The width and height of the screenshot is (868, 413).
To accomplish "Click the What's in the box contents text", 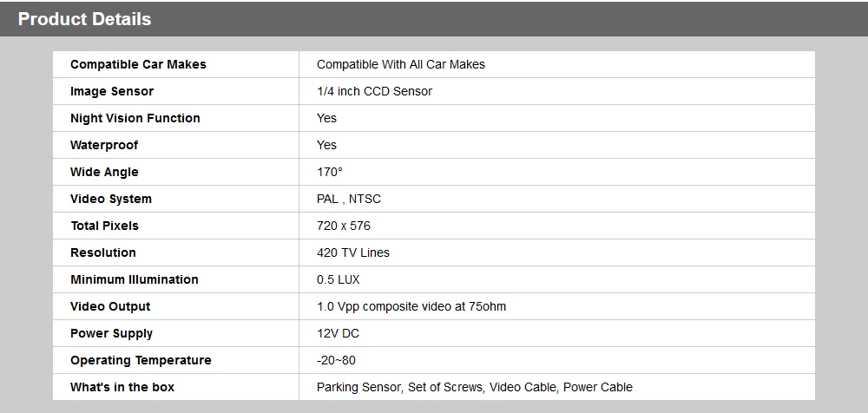I will tap(475, 388).
